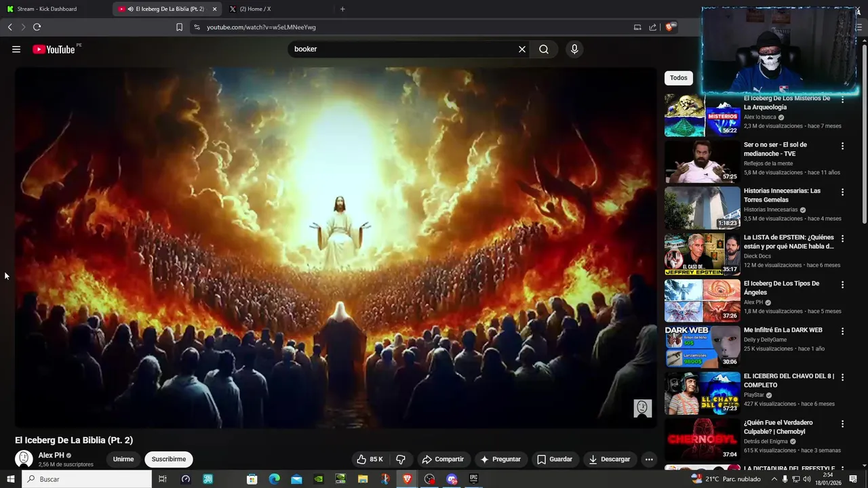Viewport: 868px width, 488px height.
Task: Open Microsoft Edge from taskbar
Action: click(274, 479)
